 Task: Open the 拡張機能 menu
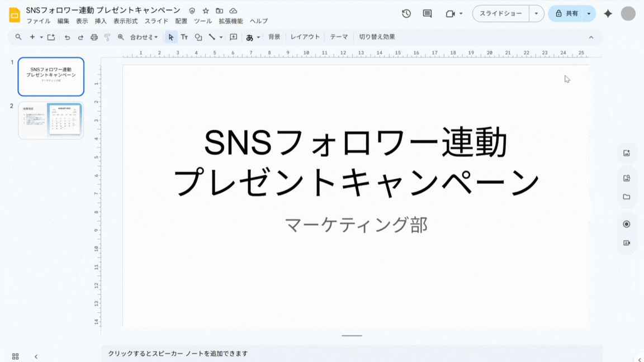point(231,21)
